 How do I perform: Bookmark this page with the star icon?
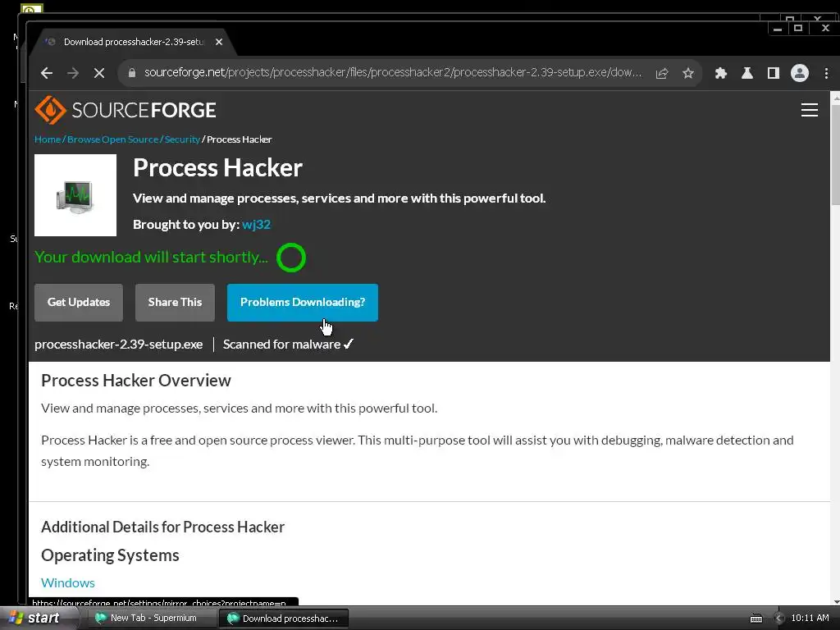click(x=688, y=73)
